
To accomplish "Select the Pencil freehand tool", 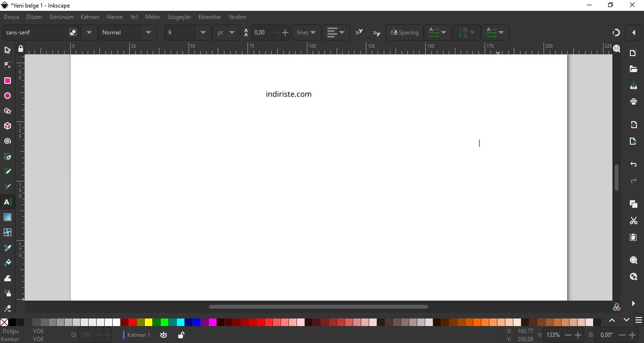I will click(x=8, y=171).
